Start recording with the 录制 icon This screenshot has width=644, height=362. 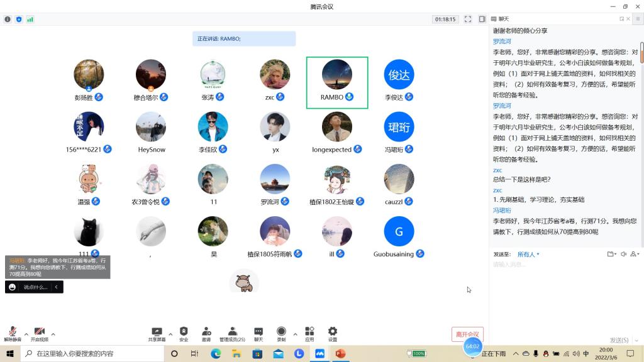281,334
